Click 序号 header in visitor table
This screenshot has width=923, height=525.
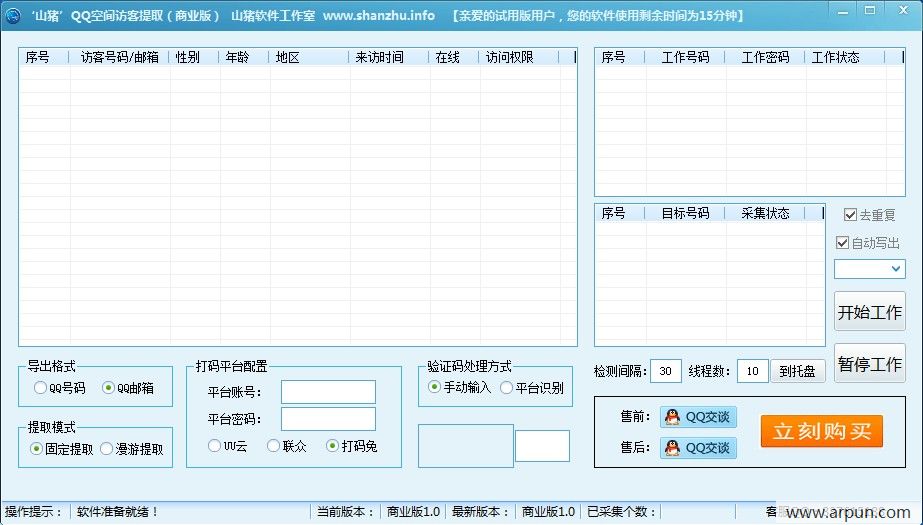(44, 57)
